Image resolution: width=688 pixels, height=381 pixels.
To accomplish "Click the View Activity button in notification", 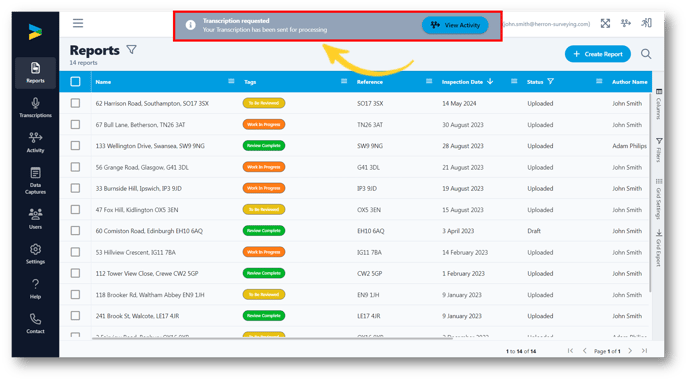I will click(x=455, y=25).
